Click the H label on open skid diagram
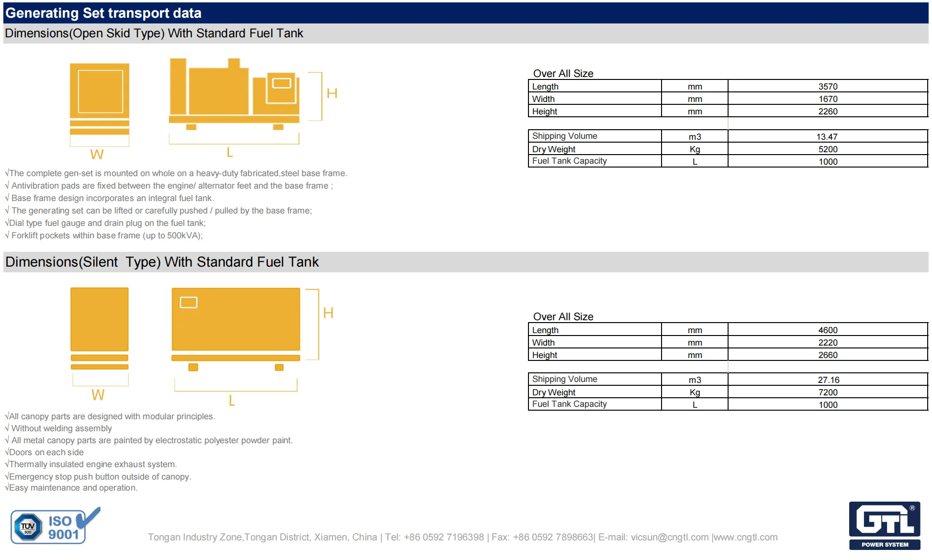The width and height of the screenshot is (932, 560). (332, 93)
